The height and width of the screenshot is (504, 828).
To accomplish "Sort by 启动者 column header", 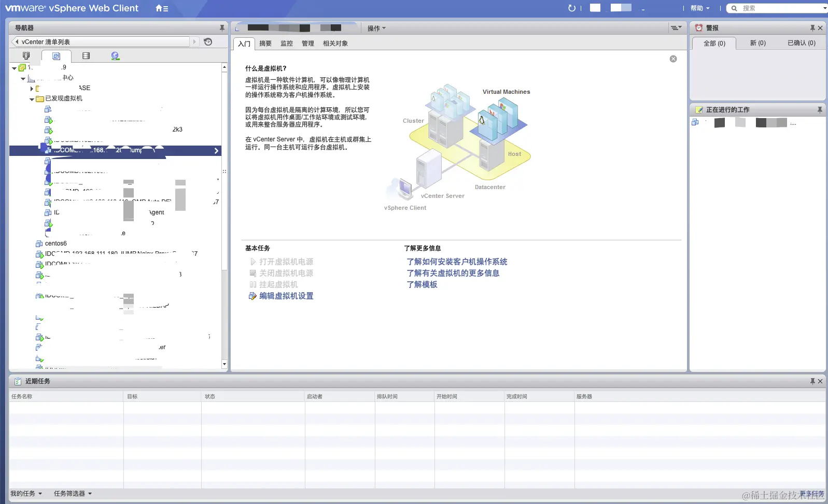I will pyautogui.click(x=340, y=396).
